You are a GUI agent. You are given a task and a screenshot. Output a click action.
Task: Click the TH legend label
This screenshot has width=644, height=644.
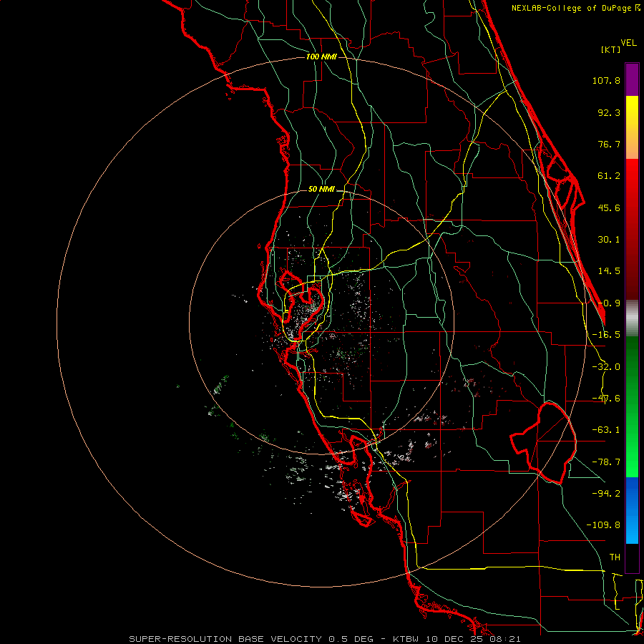615,557
